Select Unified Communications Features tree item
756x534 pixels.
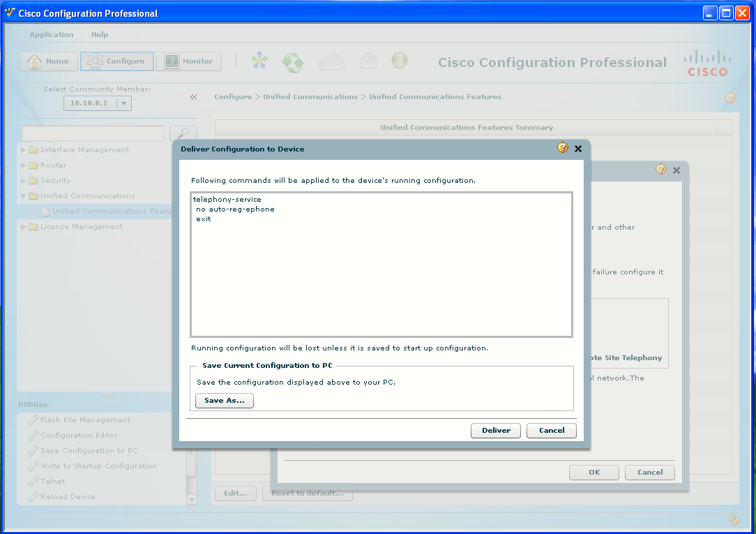[x=107, y=212]
